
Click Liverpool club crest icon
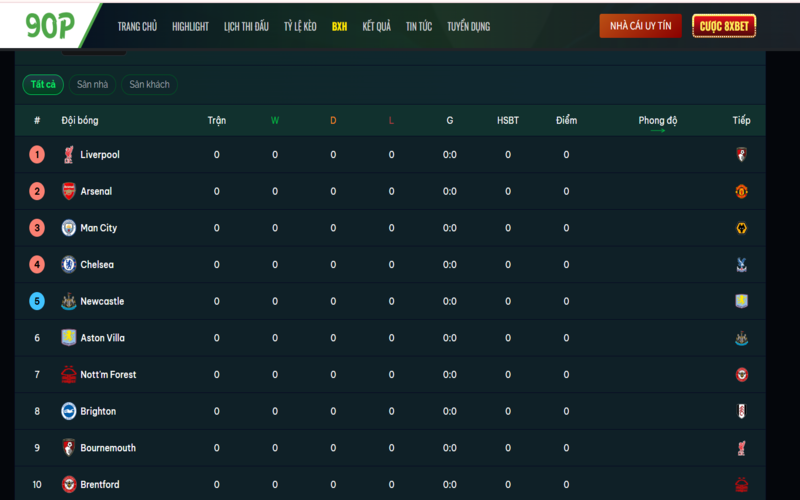coord(68,155)
